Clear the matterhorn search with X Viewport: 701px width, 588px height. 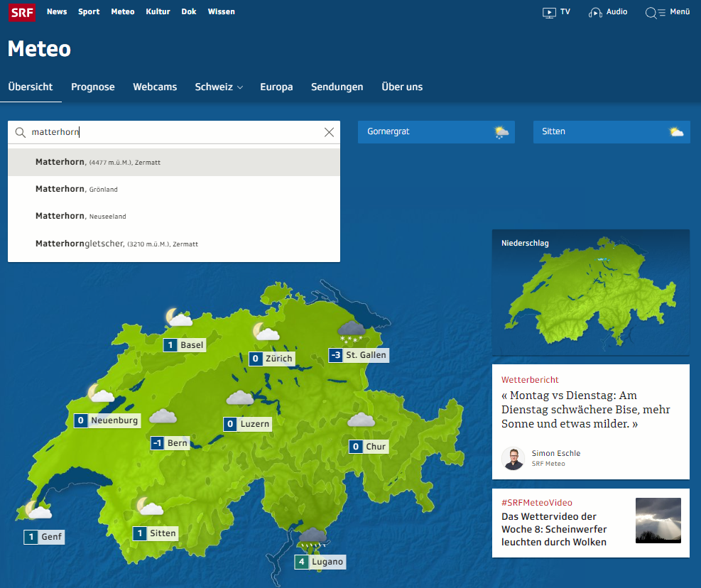click(x=329, y=132)
